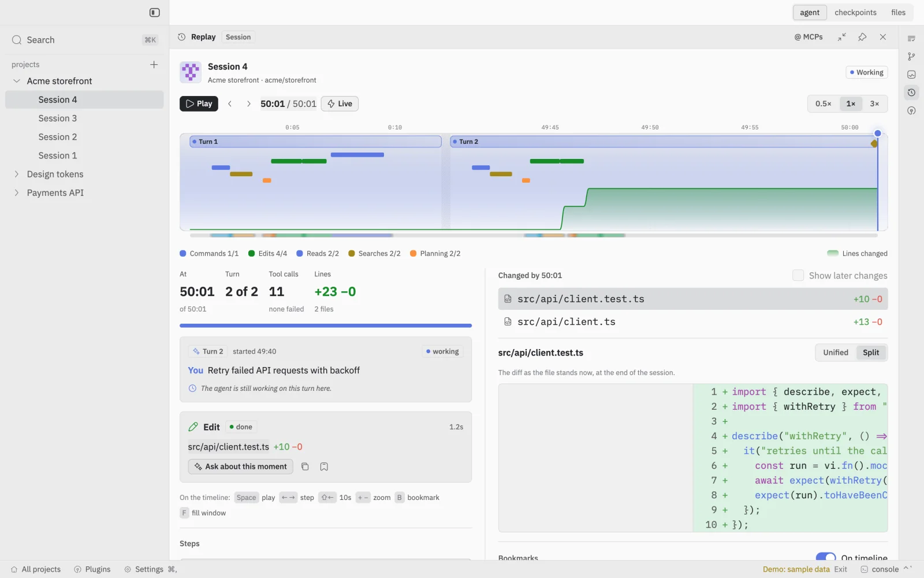Image resolution: width=924 pixels, height=578 pixels.
Task: Step backward with the left chevron
Action: click(230, 103)
